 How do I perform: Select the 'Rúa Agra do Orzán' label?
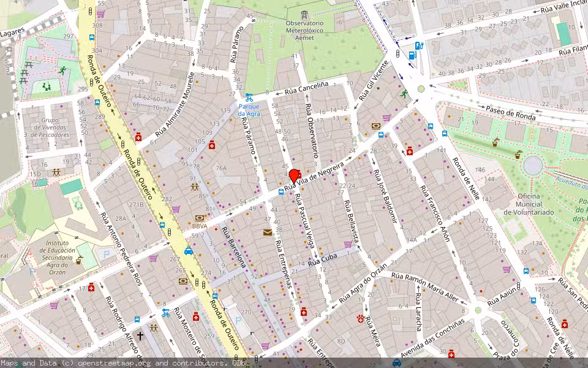(363, 284)
